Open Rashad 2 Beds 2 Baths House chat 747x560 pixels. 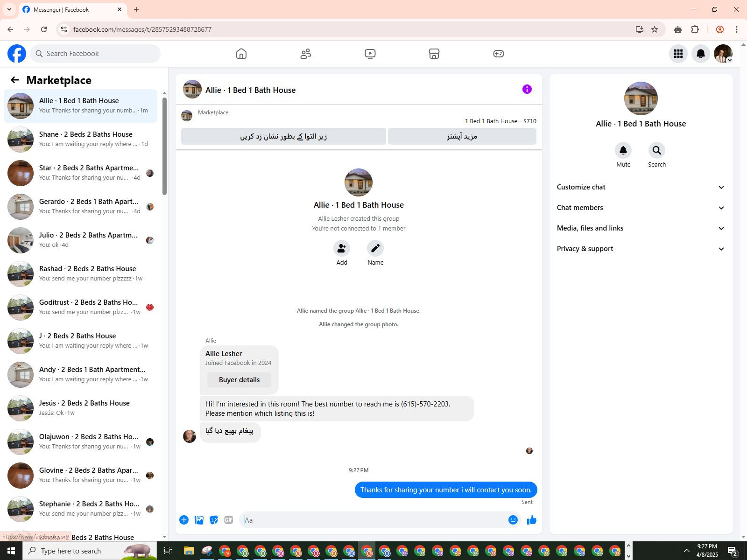[x=80, y=274]
